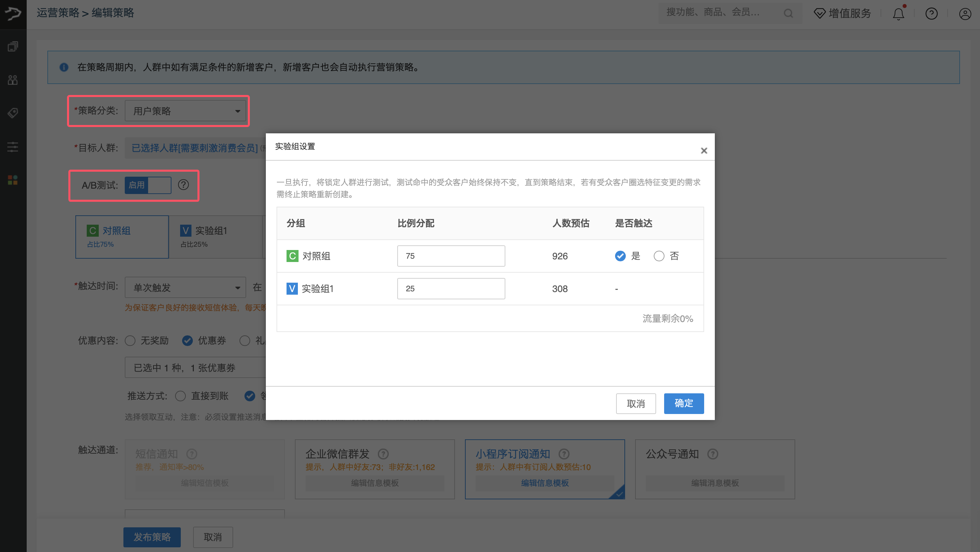Select 否 radio for 对照组 是否触达
This screenshot has height=552, width=980.
pyautogui.click(x=659, y=256)
